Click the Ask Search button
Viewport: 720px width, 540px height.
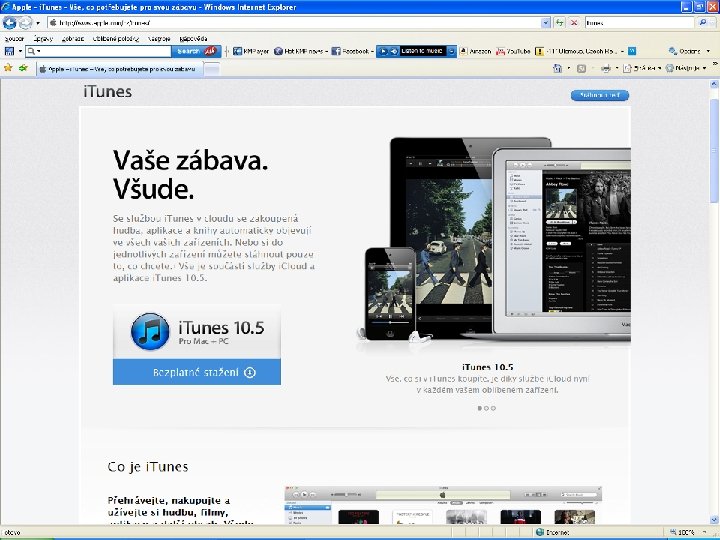click(x=196, y=51)
